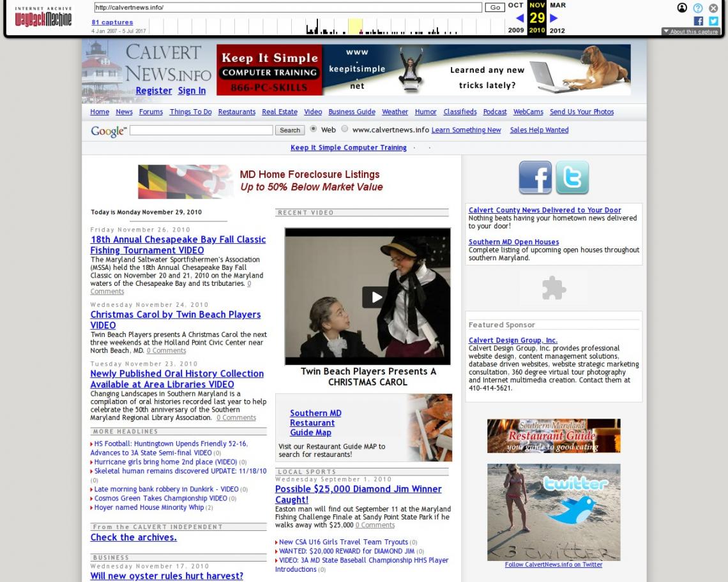
Task: Click the Sign In link
Action: (192, 91)
